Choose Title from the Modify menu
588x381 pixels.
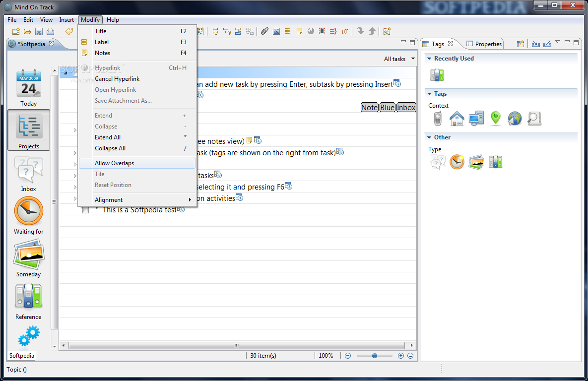coord(137,31)
